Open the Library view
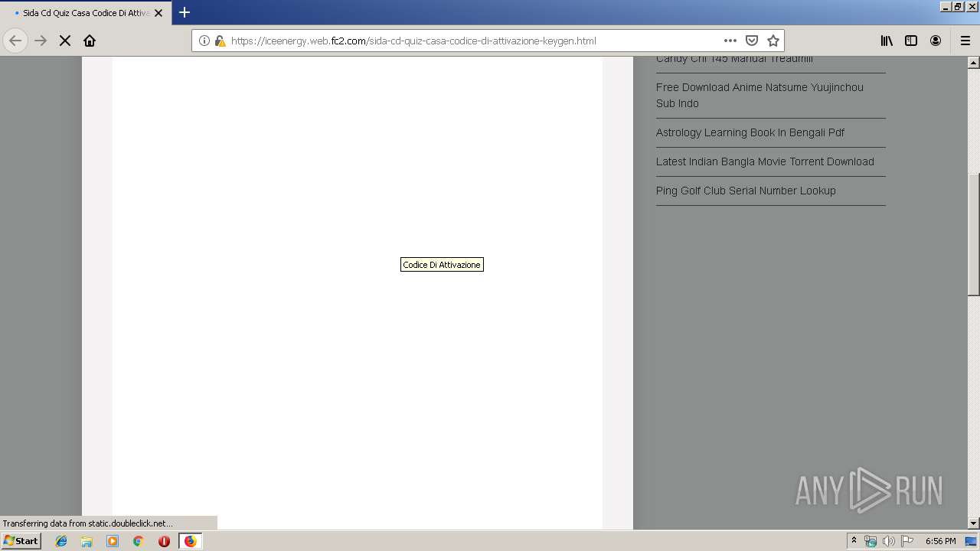 point(887,41)
